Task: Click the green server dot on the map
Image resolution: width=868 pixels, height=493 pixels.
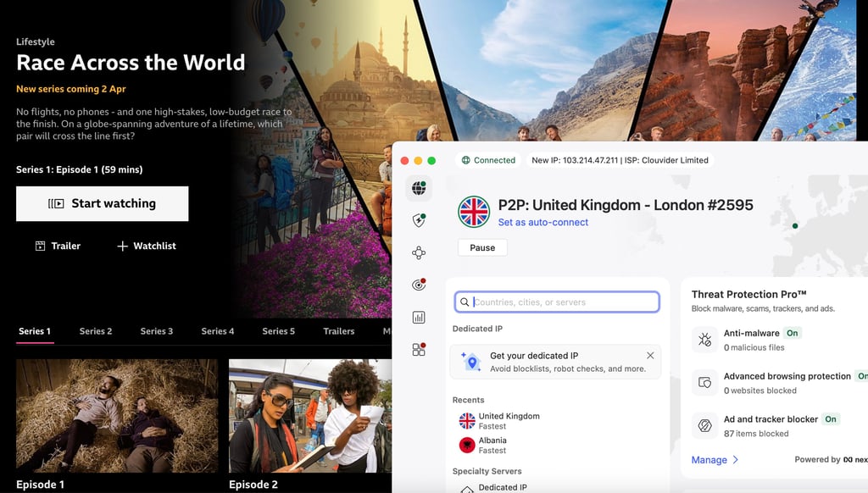Action: tap(795, 226)
